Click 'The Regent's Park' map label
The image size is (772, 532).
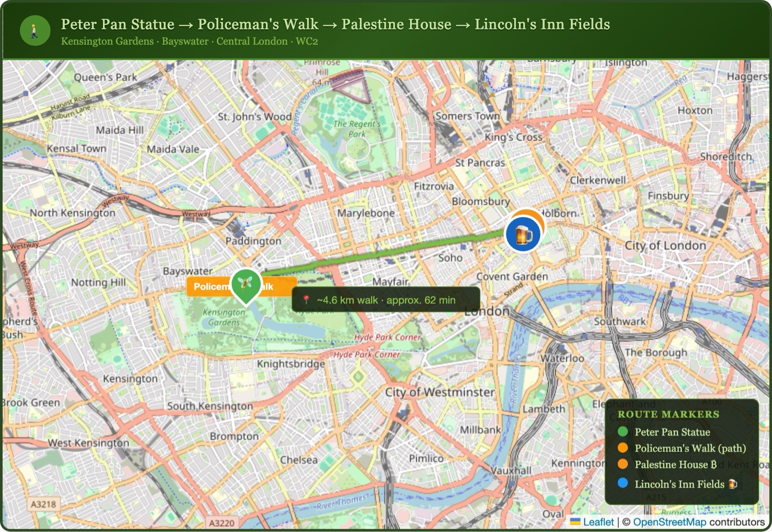pos(357,129)
